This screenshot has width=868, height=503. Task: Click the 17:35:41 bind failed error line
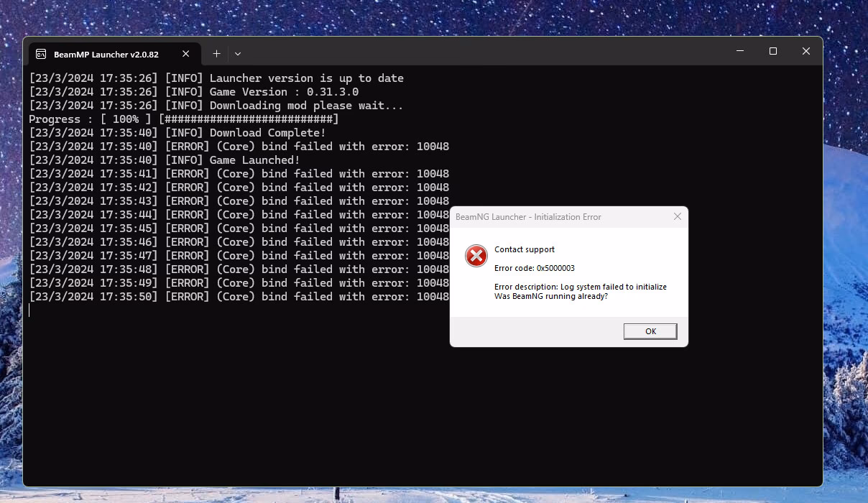[239, 174]
